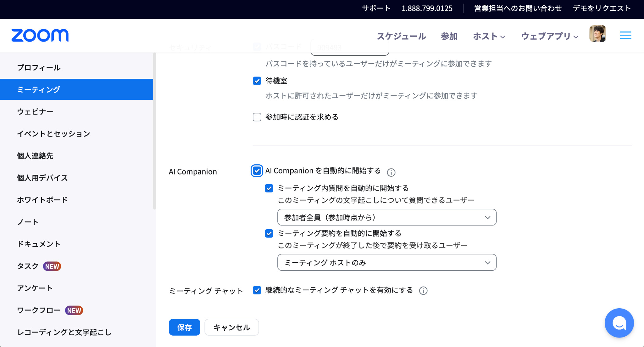Select 個人用デバイス in the sidebar
The image size is (644, 347).
click(x=76, y=178)
